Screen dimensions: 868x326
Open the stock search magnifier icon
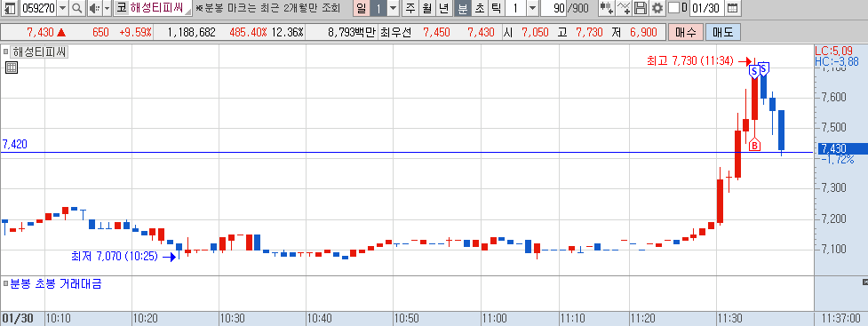tap(77, 8)
